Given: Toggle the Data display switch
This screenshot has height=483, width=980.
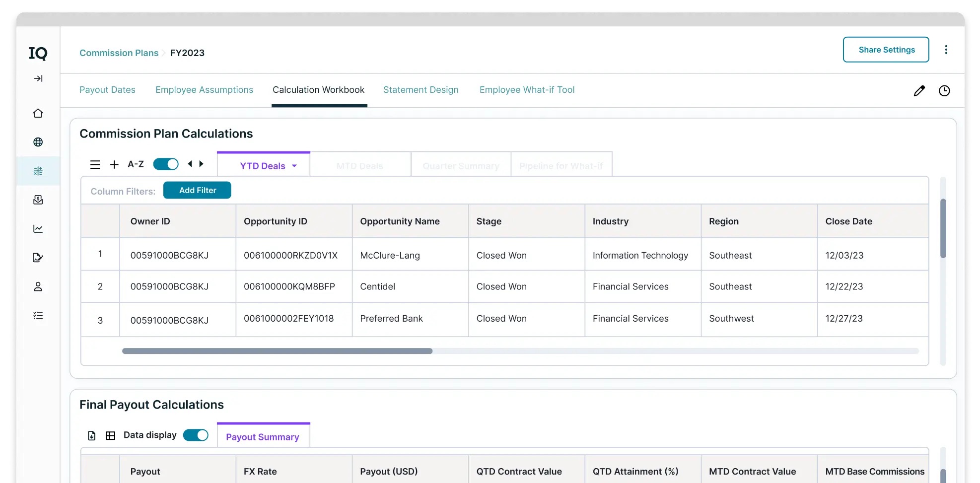Looking at the screenshot, I should (196, 435).
